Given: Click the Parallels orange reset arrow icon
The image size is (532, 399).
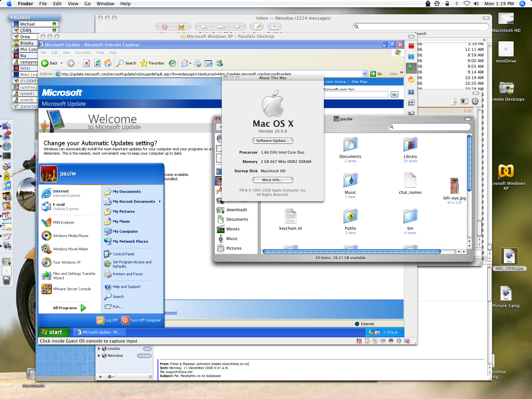Looking at the screenshot, I should 411,79.
